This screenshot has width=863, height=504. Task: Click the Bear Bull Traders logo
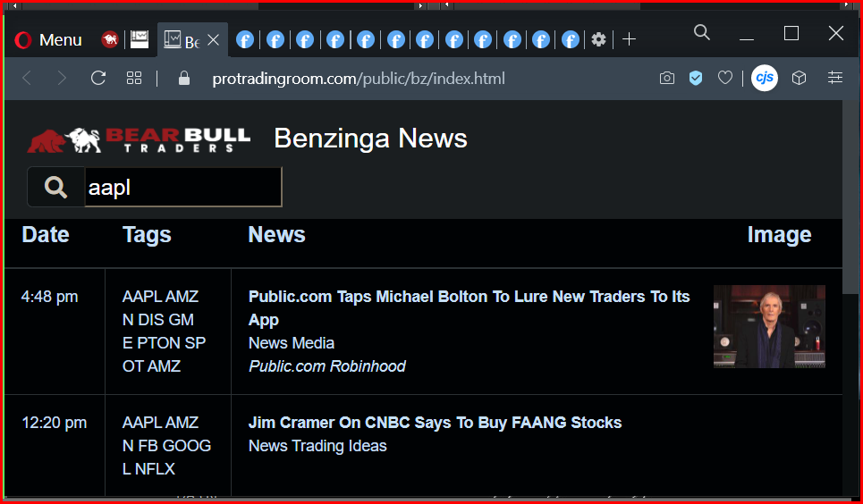pos(139,139)
